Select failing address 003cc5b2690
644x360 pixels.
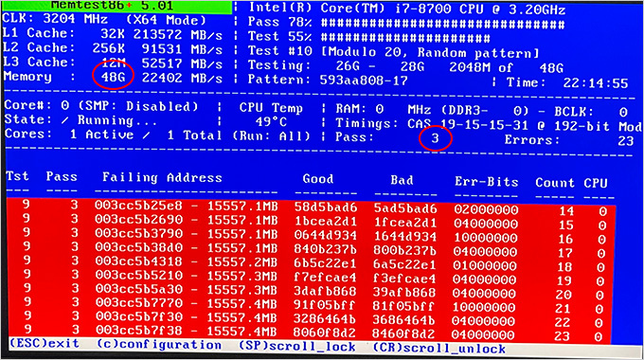(x=138, y=219)
